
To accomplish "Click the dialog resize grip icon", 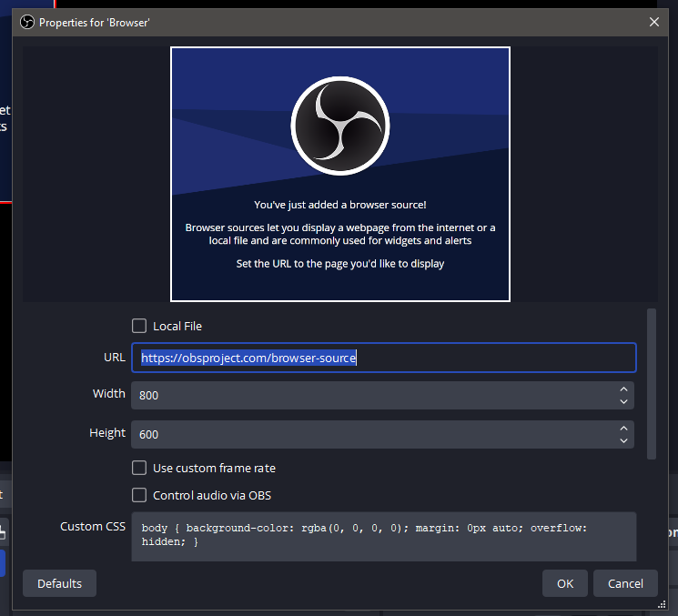I will 662,604.
